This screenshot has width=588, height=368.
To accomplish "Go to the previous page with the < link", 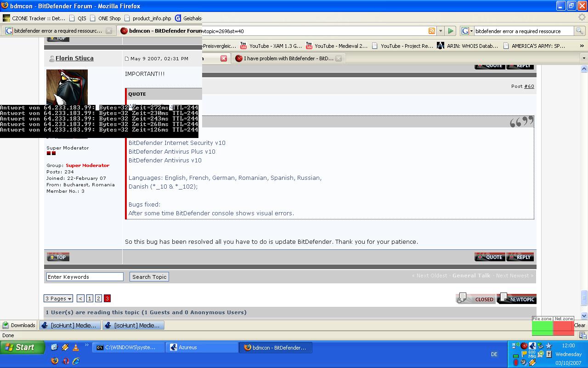I will coord(80,299).
